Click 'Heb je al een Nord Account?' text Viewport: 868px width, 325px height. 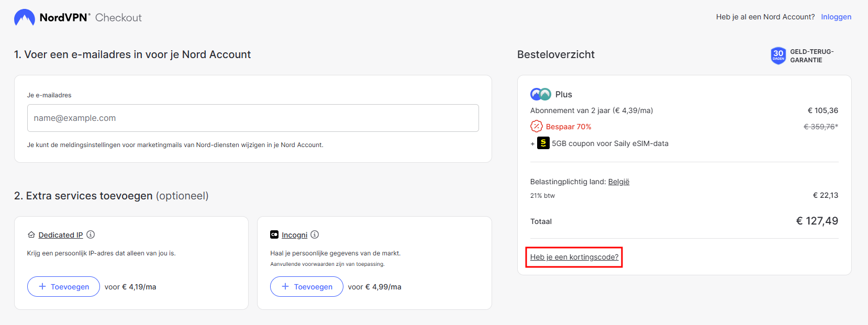(x=765, y=17)
